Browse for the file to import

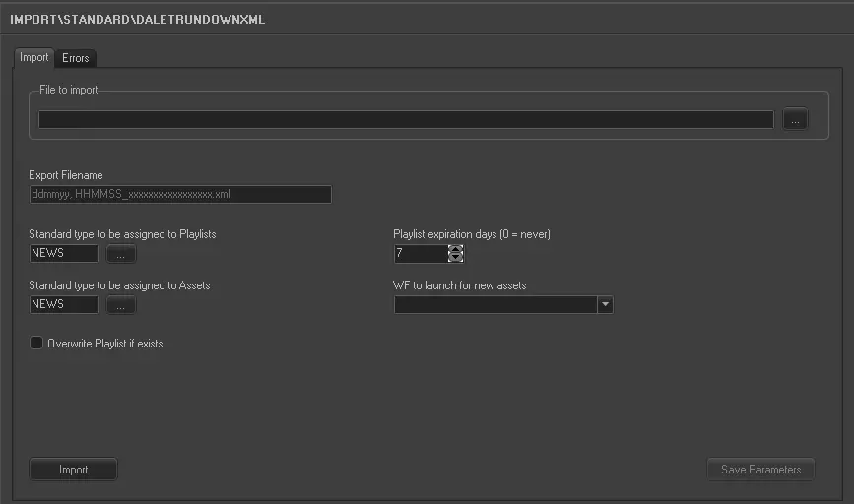pos(796,119)
